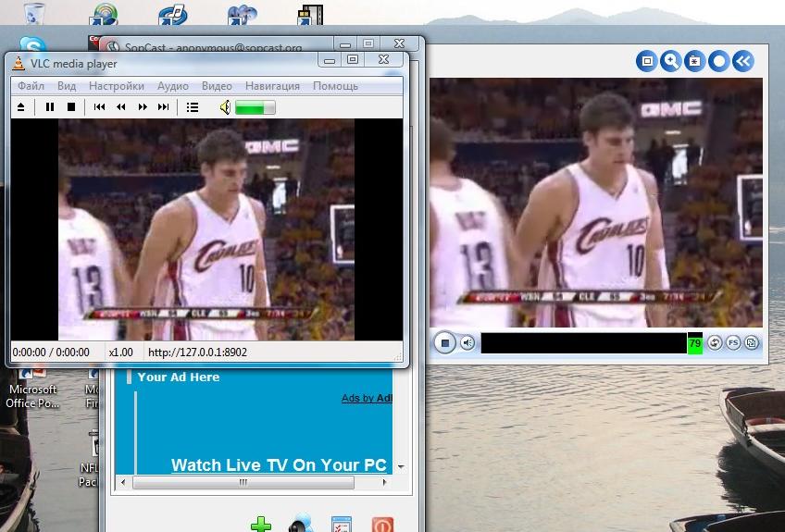Skip to next track in VLC

[163, 107]
